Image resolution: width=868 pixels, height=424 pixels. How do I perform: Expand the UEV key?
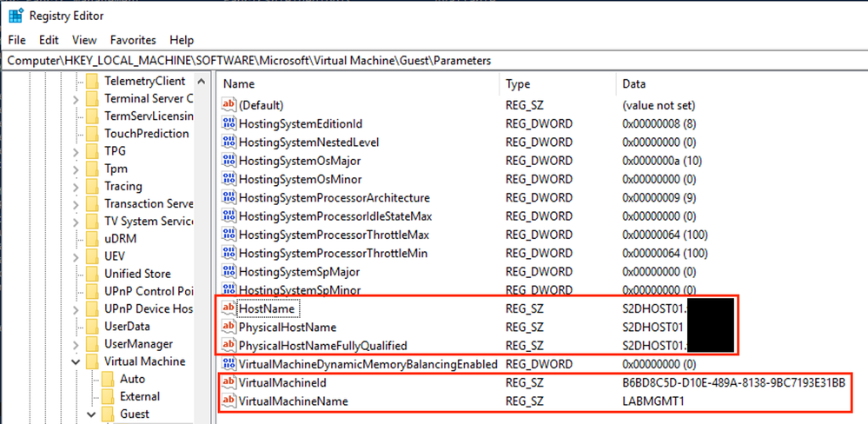pyautogui.click(x=76, y=256)
